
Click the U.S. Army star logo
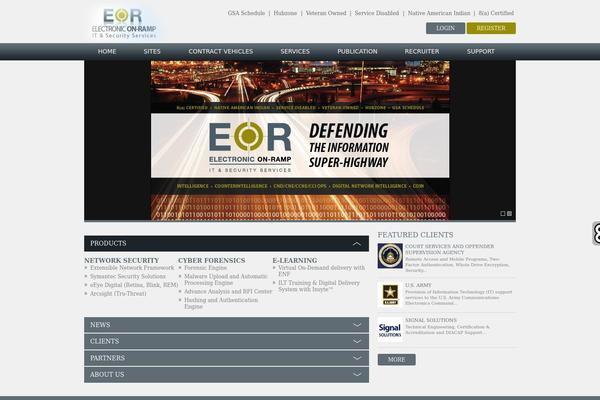390,294
